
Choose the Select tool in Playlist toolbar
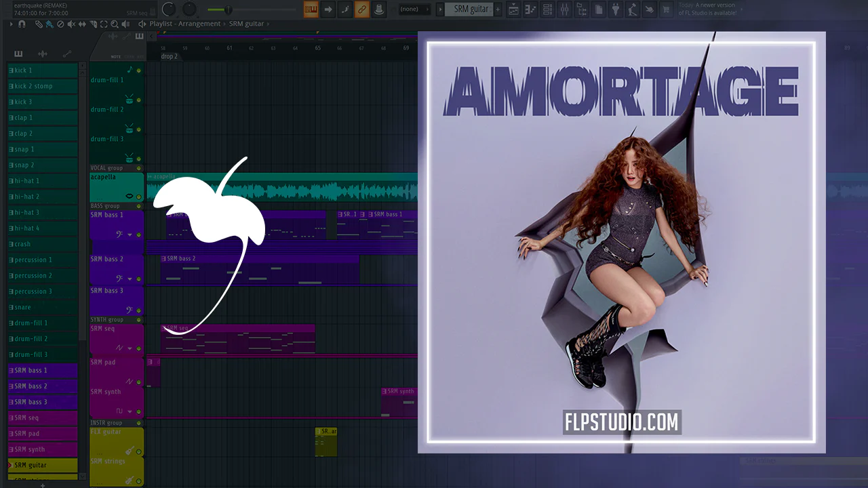(104, 24)
